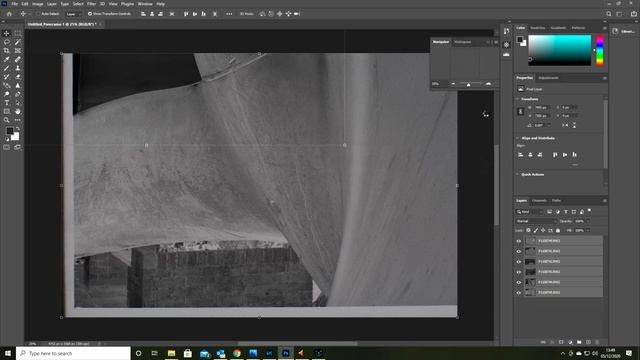Open the Opacity dropdown arrow

click(588, 221)
